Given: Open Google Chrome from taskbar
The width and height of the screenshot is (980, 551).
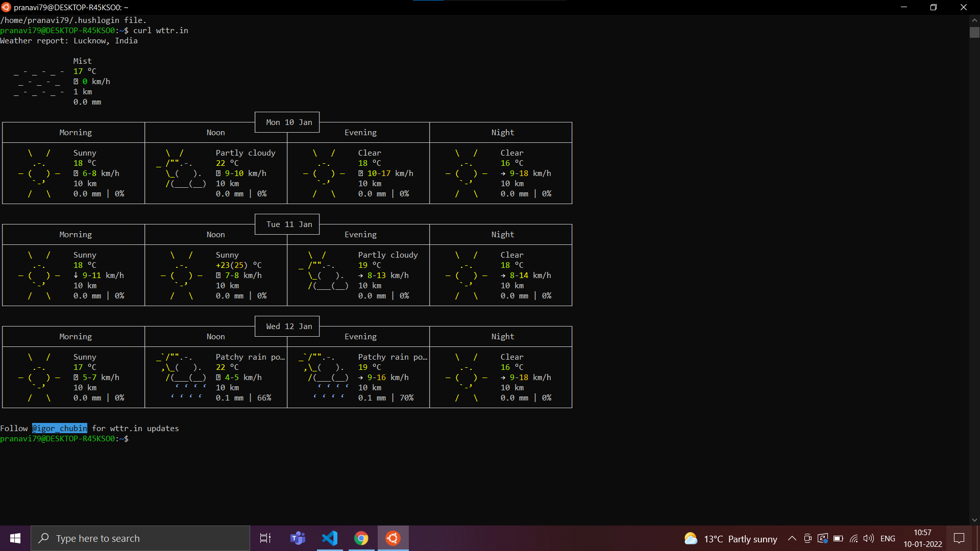Looking at the screenshot, I should pos(361,538).
